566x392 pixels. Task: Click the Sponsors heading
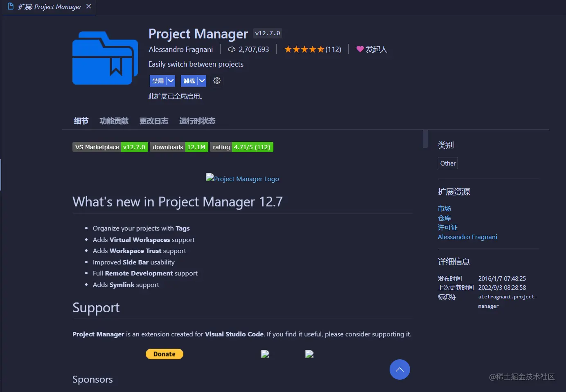(x=92, y=379)
